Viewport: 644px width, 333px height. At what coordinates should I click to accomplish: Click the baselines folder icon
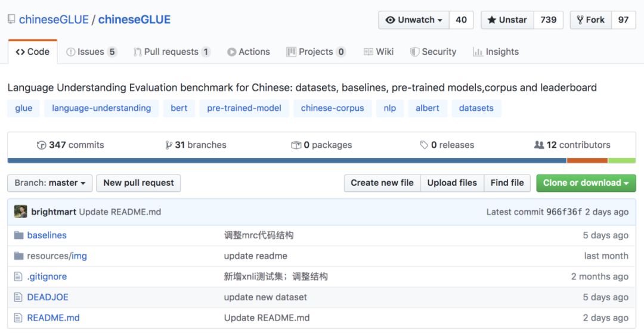point(18,235)
